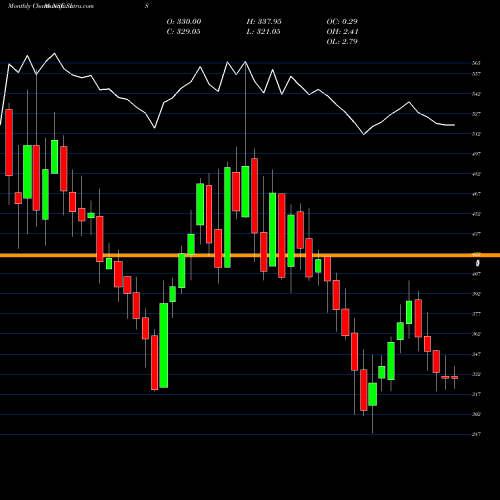This screenshot has width=500, height=500.
Task: Click the "OL: 2.79" value
Action: pos(342,42)
